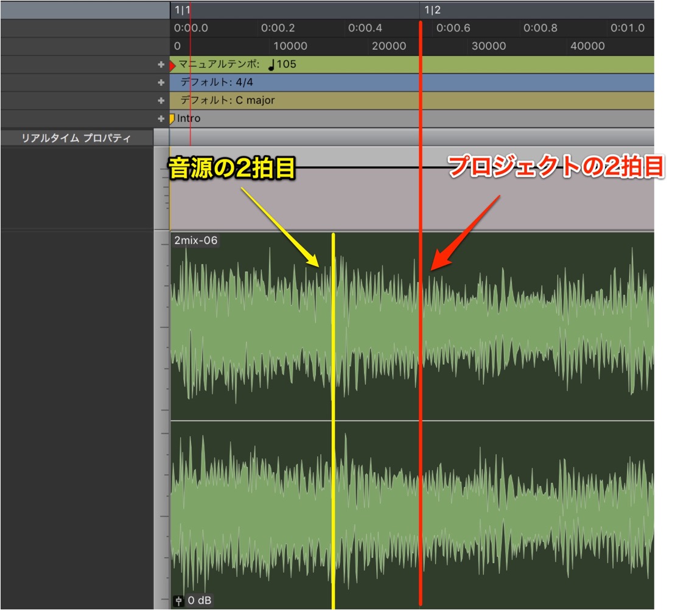This screenshot has height=610, width=700.
Task: Click time 0:00.2 on the time ruler
Action: pyautogui.click(x=278, y=28)
